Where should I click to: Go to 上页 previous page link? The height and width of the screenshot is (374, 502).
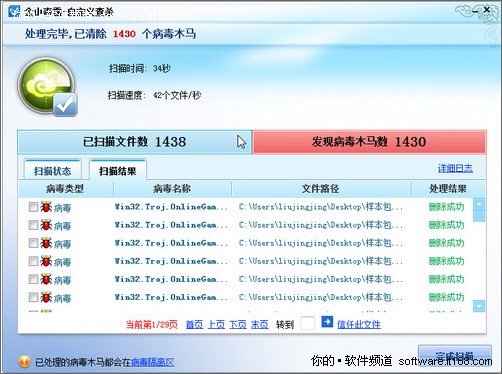click(216, 324)
